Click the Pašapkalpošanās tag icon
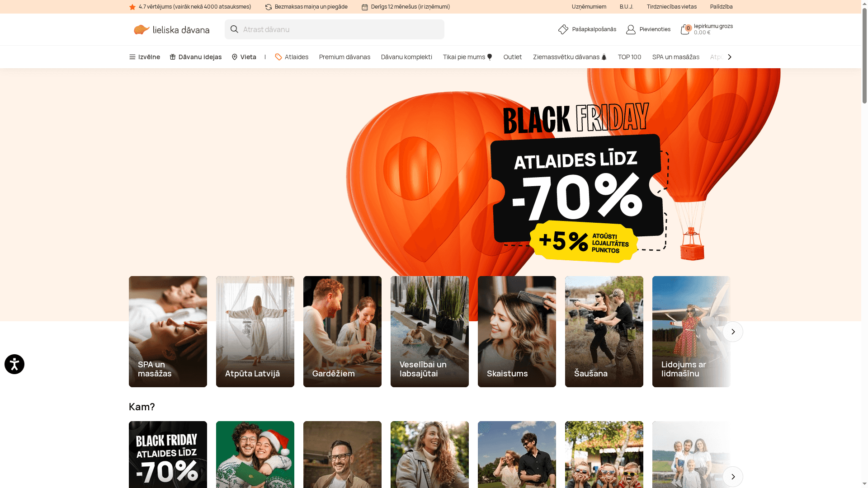This screenshot has width=868, height=488. [563, 29]
